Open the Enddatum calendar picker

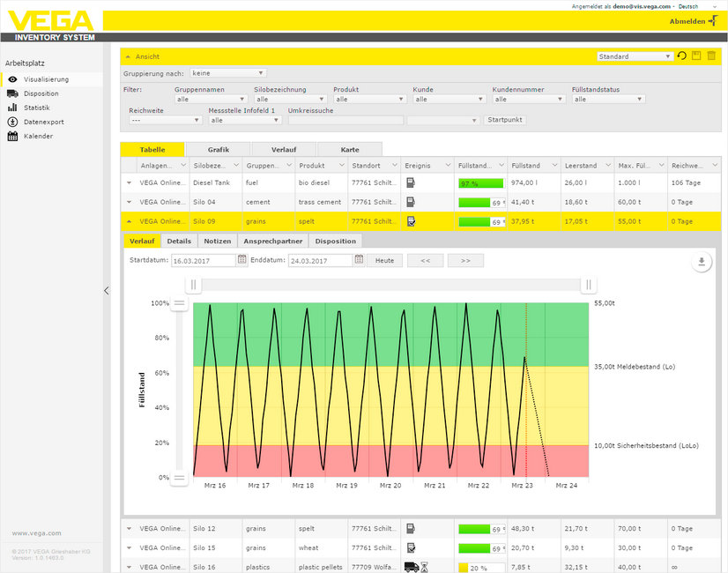tap(360, 260)
